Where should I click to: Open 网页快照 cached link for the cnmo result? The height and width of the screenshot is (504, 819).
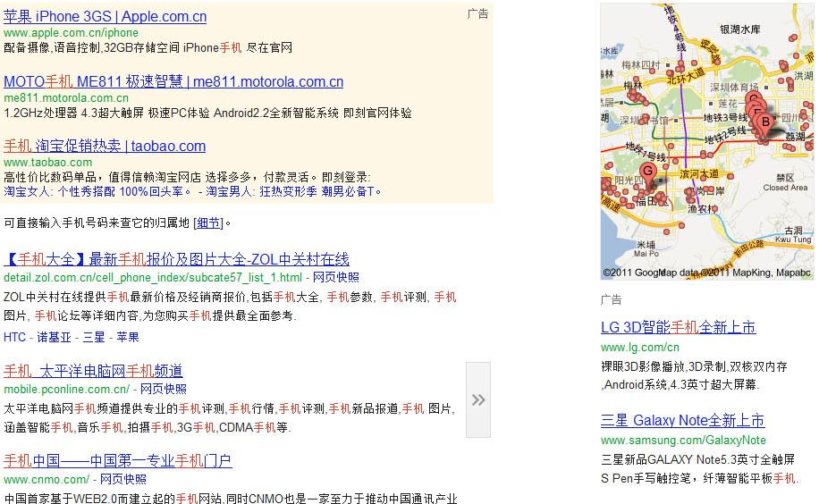[123, 479]
